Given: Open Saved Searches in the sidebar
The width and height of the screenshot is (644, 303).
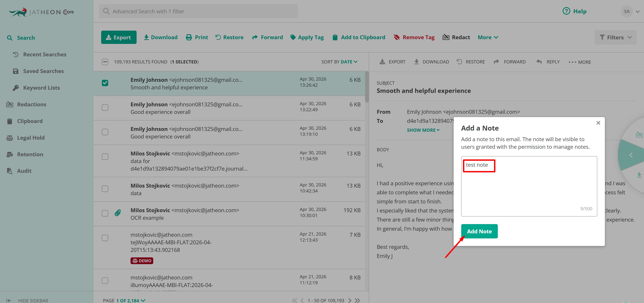Looking at the screenshot, I should [x=38, y=71].
